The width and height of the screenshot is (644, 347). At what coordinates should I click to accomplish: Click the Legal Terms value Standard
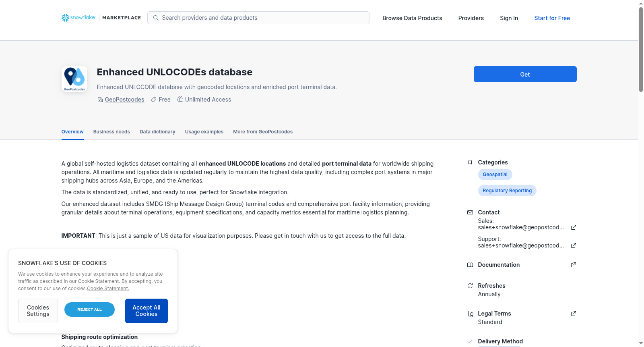(x=490, y=322)
